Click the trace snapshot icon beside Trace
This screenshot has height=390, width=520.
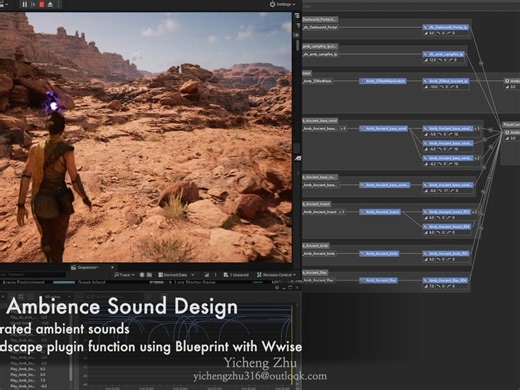point(150,275)
